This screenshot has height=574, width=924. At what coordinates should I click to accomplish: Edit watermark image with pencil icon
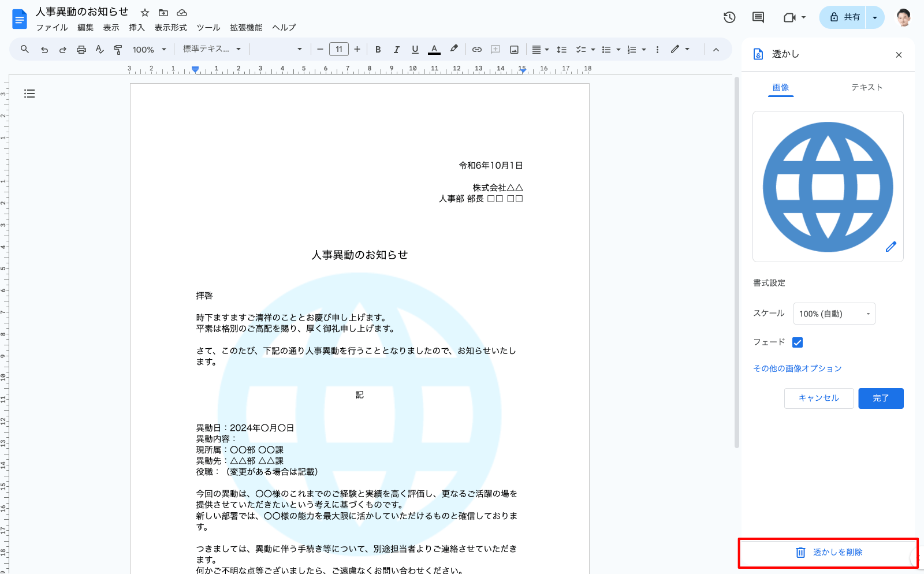click(891, 247)
